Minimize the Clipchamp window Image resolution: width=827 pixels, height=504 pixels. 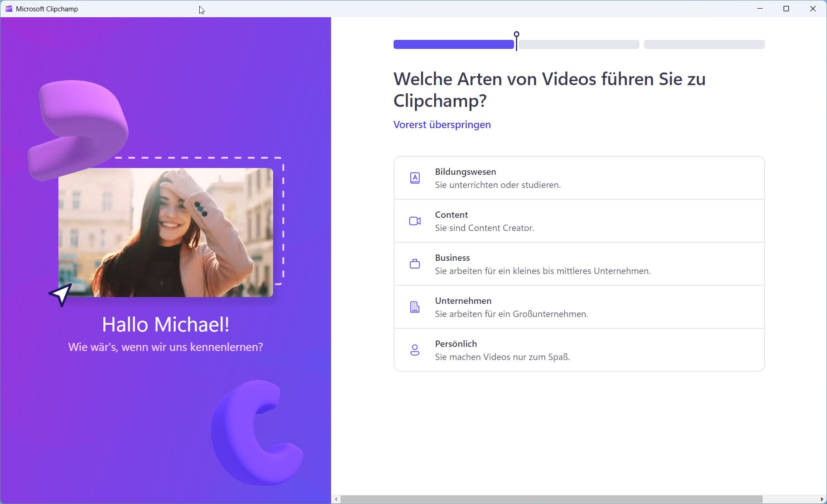click(760, 9)
